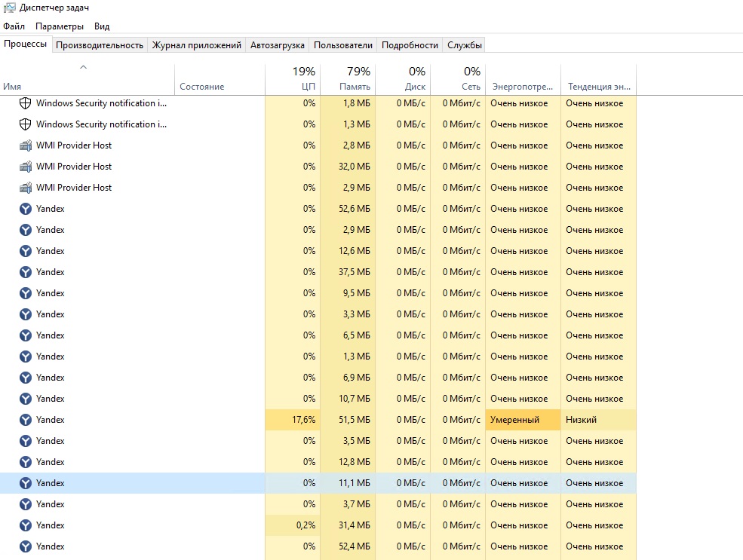Sort by the Память 79% column header
Image resolution: width=743 pixels, height=560 pixels.
click(348, 80)
